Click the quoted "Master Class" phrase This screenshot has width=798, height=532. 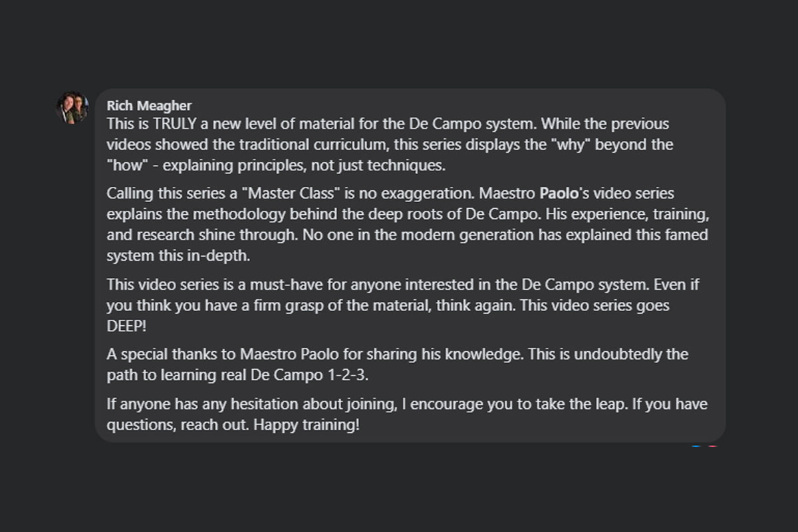[x=291, y=194]
